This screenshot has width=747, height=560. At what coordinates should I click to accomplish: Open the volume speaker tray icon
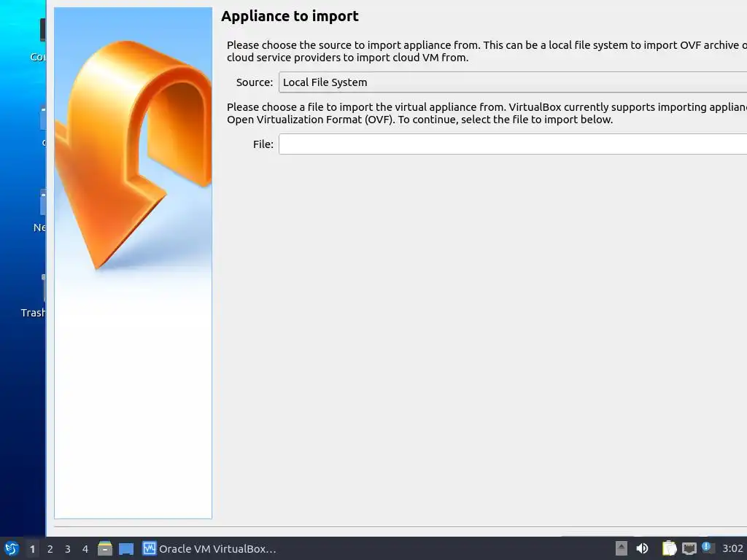[642, 548]
